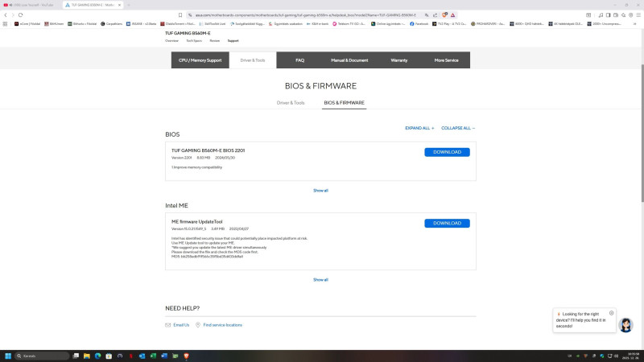The height and width of the screenshot is (362, 644).
Task: Select the CPU / Memory Support tab
Action: (x=200, y=60)
